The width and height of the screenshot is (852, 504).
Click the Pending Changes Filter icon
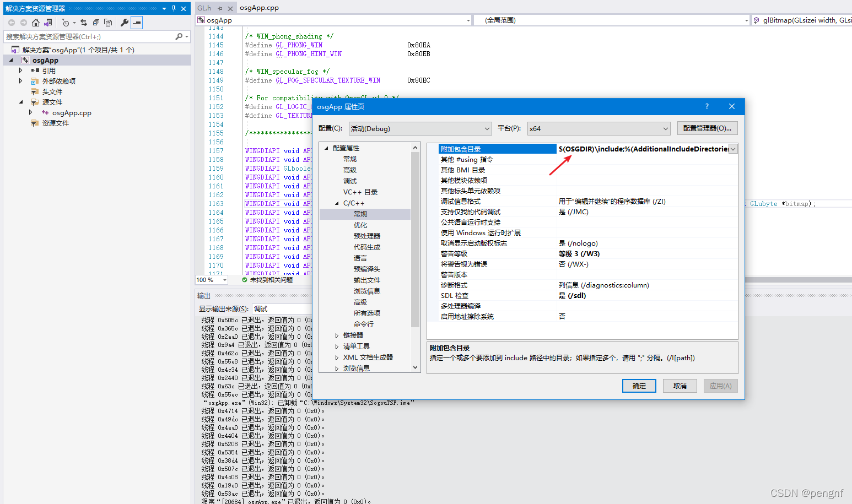[66, 23]
